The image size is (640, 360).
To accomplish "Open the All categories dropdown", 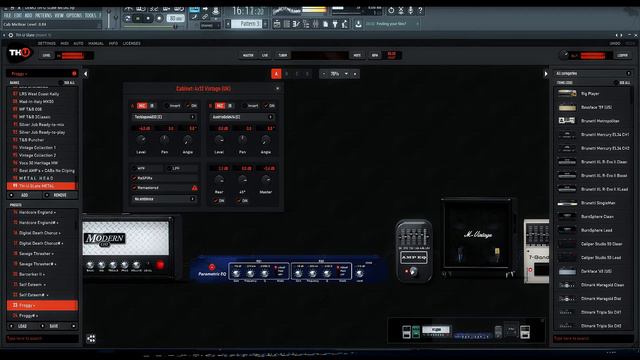I will [593, 73].
